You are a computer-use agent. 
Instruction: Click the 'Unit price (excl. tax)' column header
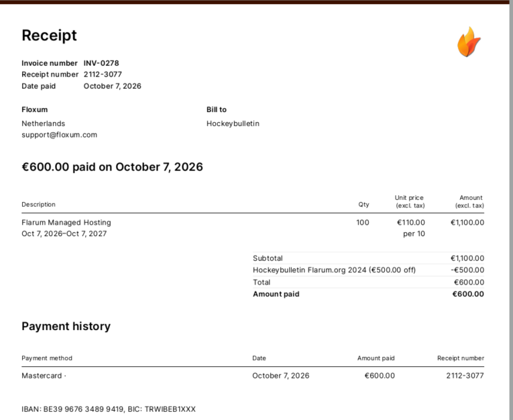click(410, 202)
